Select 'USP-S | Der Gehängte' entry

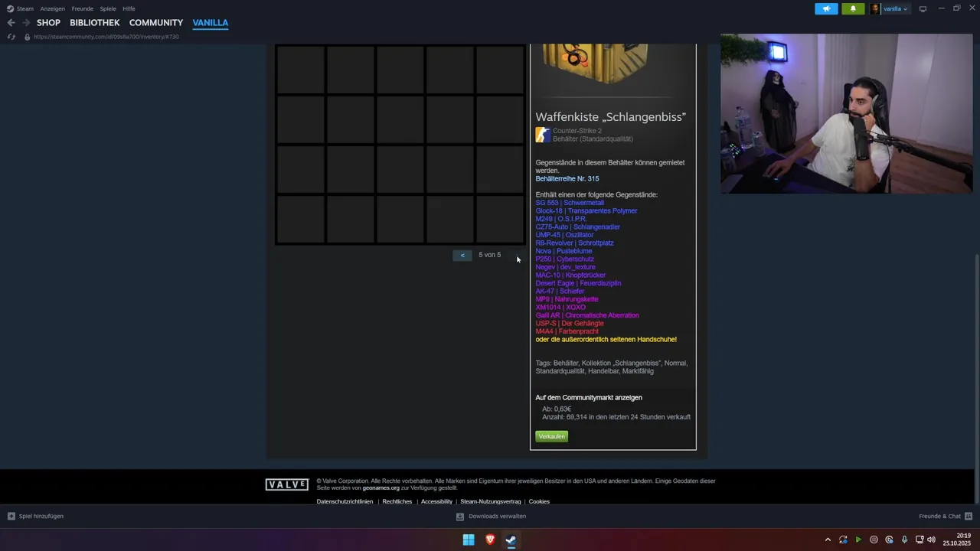(570, 324)
